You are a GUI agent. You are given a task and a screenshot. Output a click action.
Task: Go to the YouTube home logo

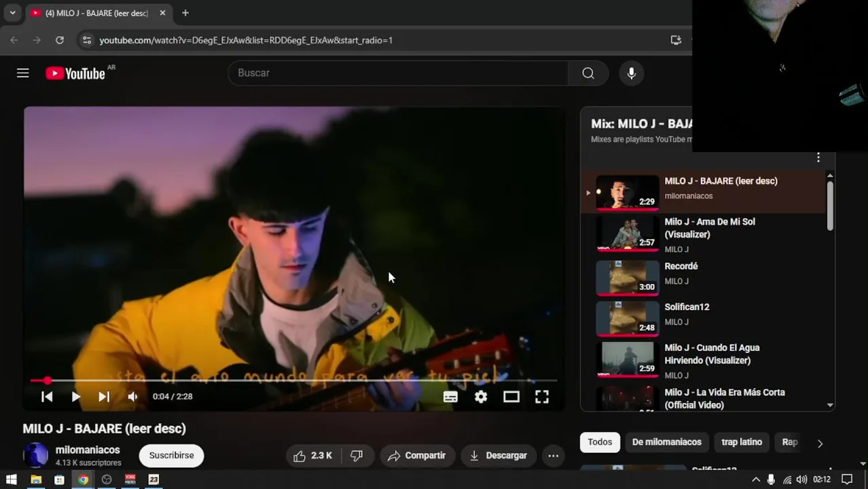point(75,73)
